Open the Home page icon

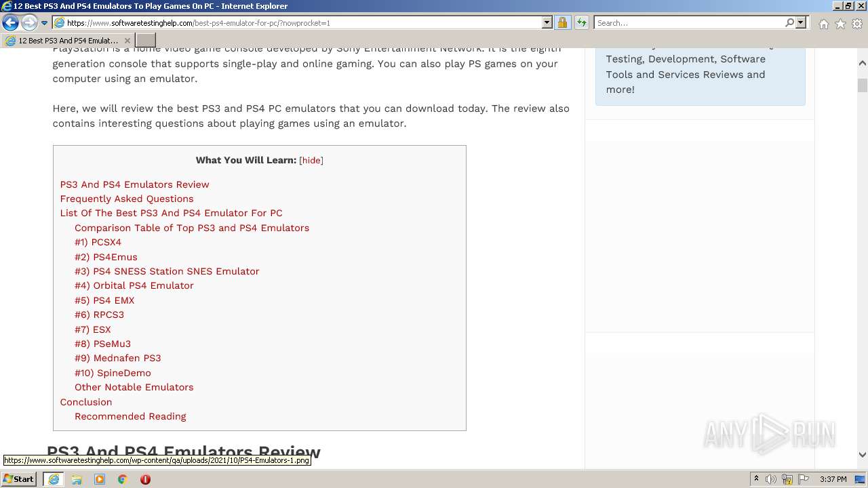823,24
